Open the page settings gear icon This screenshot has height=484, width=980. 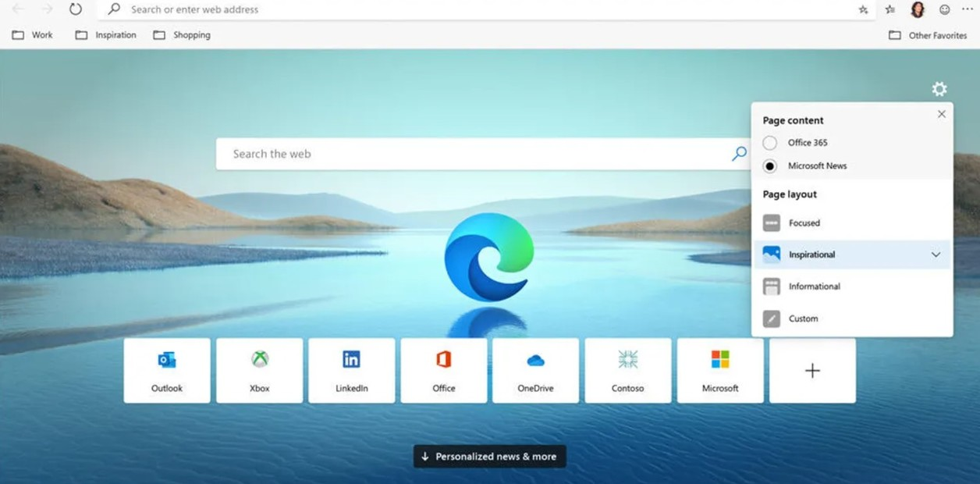[939, 89]
